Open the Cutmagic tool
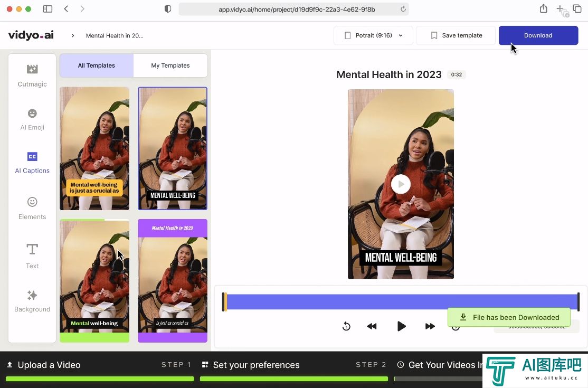The image size is (588, 388). click(32, 75)
